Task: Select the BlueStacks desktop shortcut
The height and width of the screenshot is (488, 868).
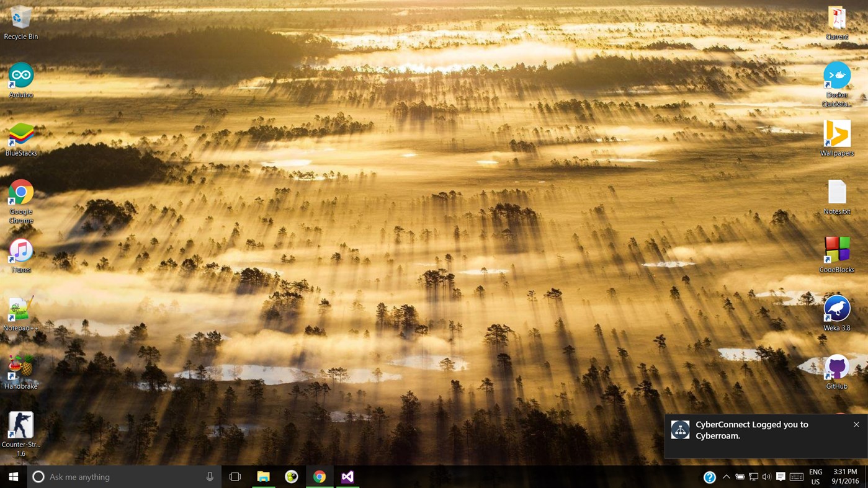Action: click(21, 139)
